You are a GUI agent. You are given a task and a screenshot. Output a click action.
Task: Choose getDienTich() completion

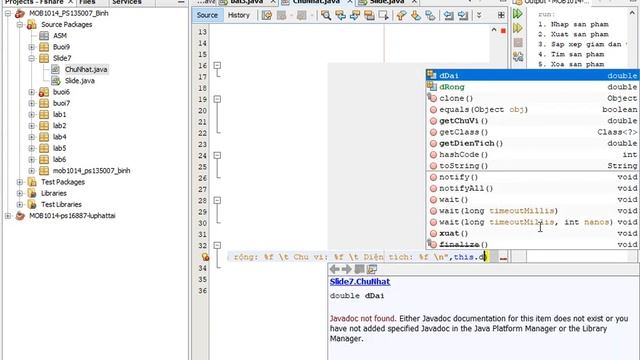coord(532,143)
